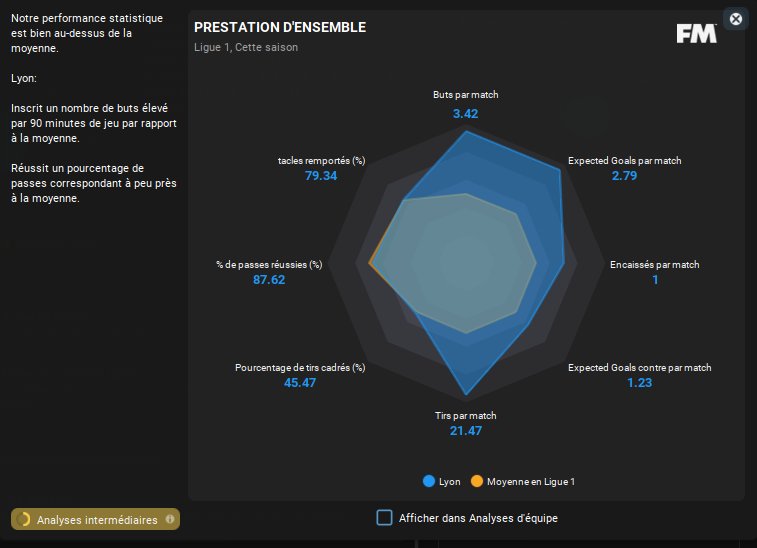Select the Tirs par match label
This screenshot has width=757, height=548.
tap(466, 416)
